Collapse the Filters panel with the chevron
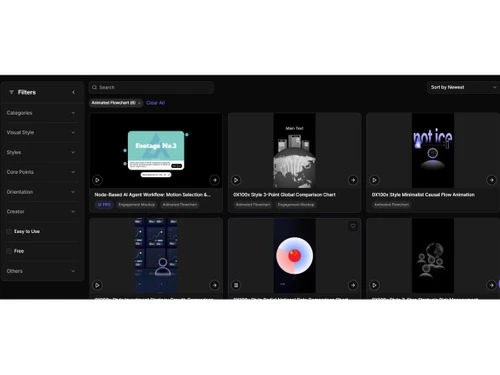 click(x=73, y=92)
